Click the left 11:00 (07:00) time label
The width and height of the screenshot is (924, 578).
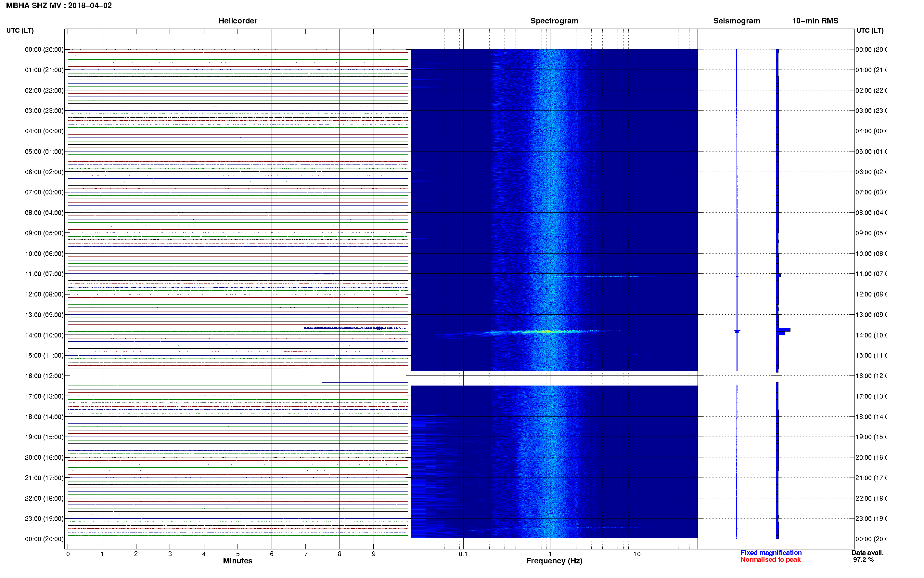tap(44, 274)
